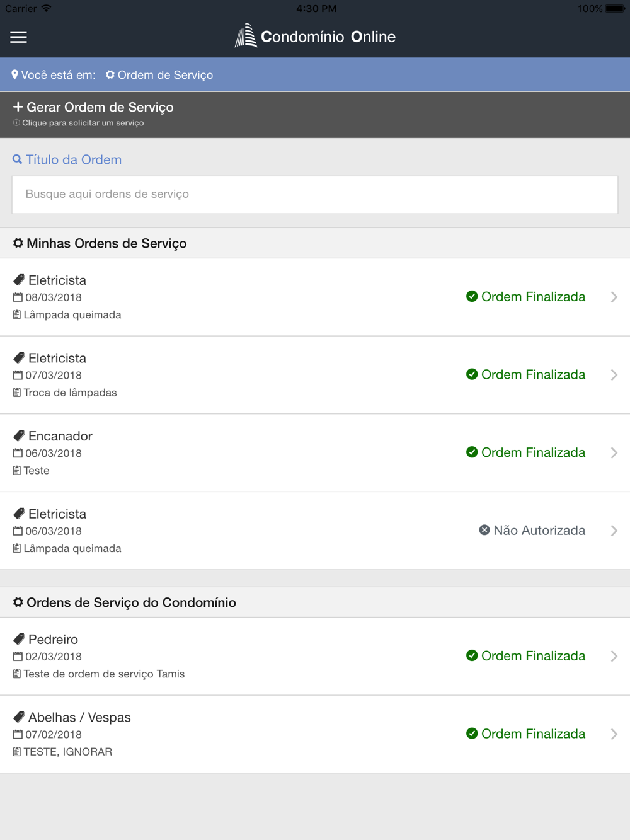
Task: Select the Ordem de Serviço breadcrumb
Action: coord(165,75)
